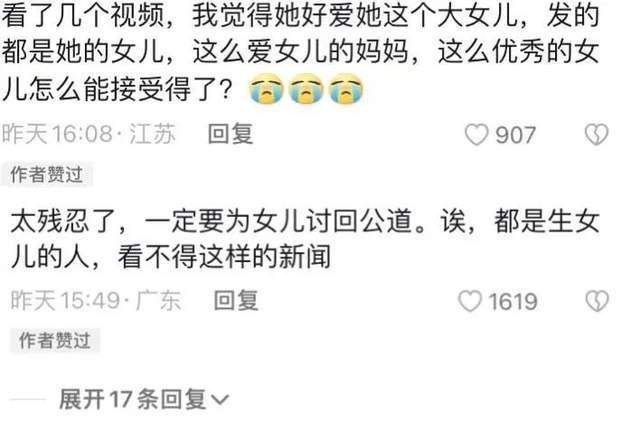This screenshot has height=434, width=640.
Task: Click the 1619 like count
Action: 513,301
